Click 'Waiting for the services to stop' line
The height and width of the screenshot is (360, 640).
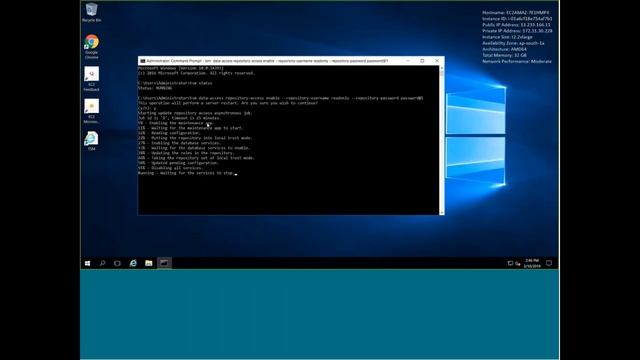(x=186, y=173)
